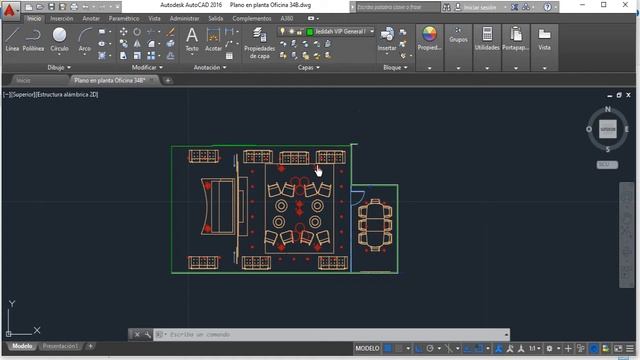The image size is (640, 360).
Task: Select the Texto annotation tool
Action: 192,40
